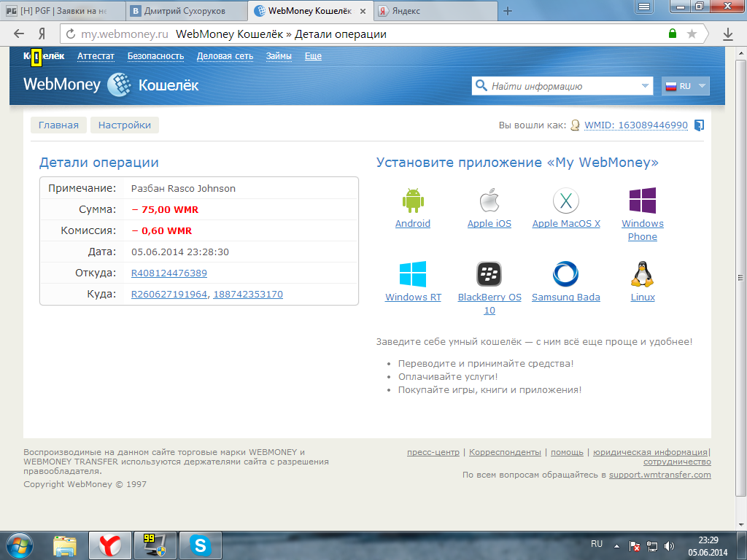
Task: Open the support.wmtransfer.com link
Action: 659,475
